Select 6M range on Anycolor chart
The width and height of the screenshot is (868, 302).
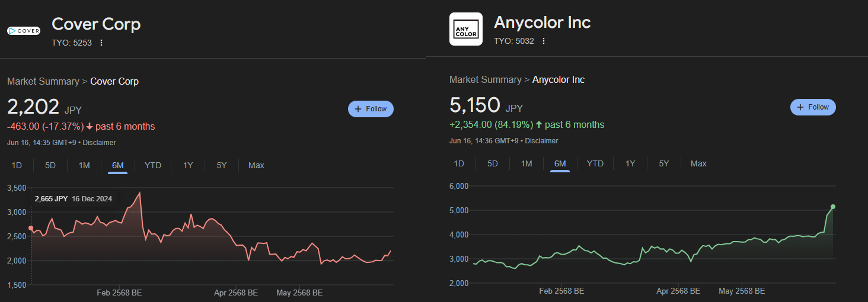coord(560,163)
